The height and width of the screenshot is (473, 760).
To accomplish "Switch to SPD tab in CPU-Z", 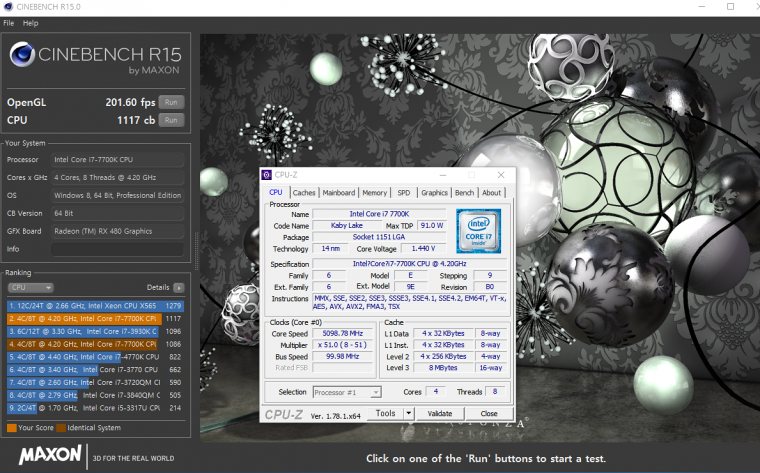I will [x=404, y=193].
